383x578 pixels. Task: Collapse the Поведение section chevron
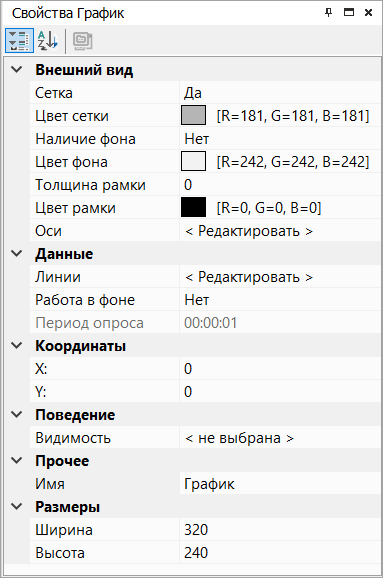coord(17,415)
